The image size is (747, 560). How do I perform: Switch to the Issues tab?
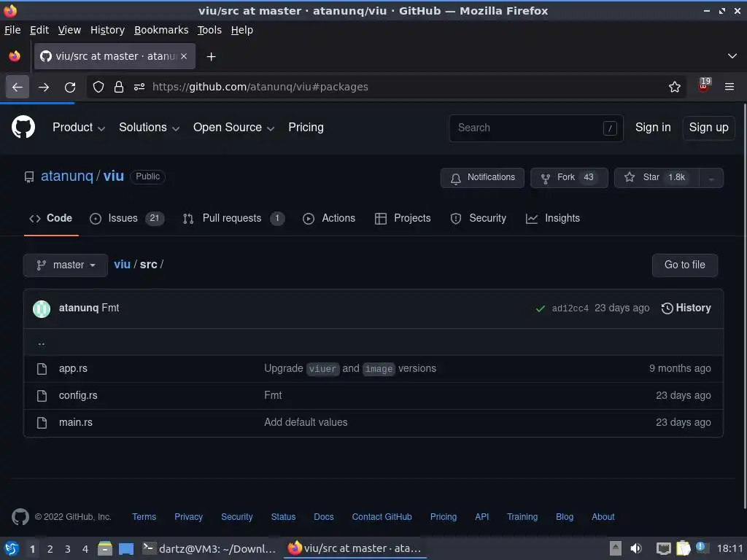127,219
